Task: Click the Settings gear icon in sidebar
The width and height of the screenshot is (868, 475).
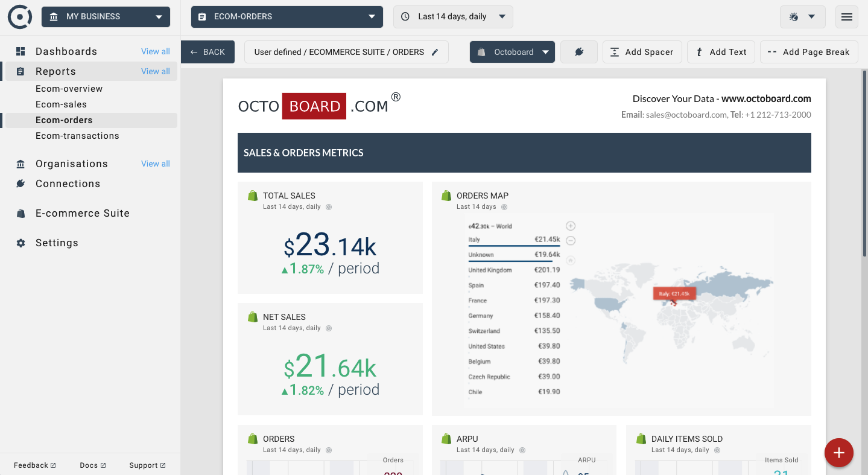Action: tap(21, 243)
